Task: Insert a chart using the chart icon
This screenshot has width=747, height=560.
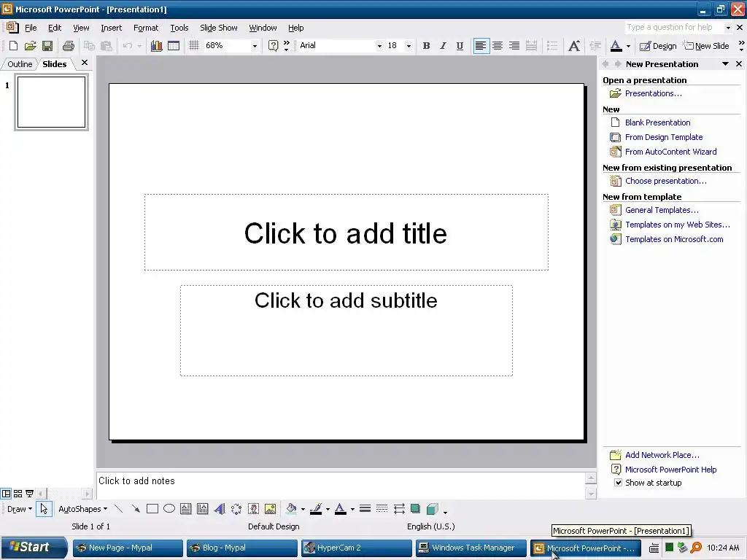Action: point(156,46)
